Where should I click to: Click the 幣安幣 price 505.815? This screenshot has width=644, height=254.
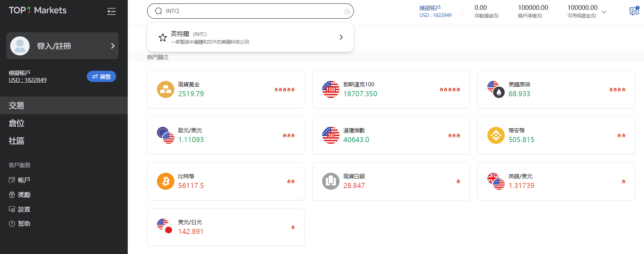point(521,140)
